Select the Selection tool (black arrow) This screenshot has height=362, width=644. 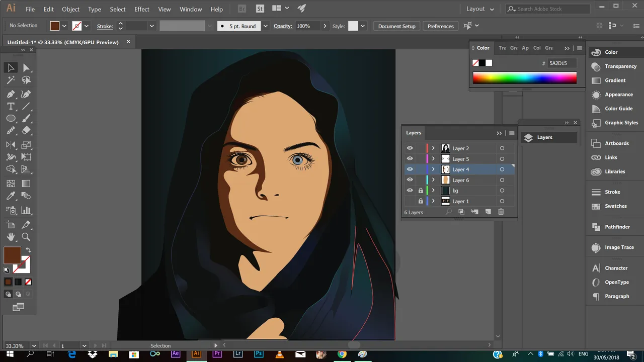point(11,68)
